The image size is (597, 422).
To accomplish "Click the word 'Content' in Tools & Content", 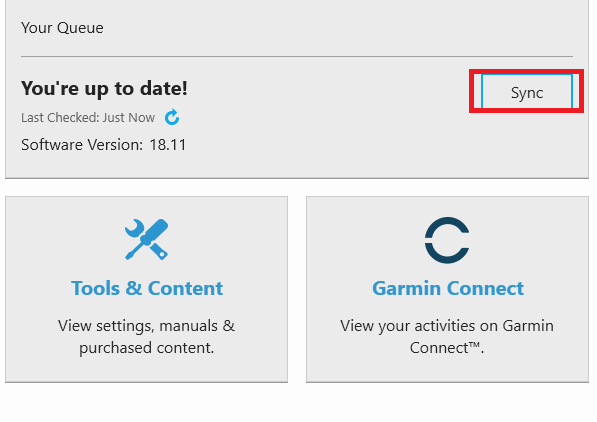I will point(185,288).
